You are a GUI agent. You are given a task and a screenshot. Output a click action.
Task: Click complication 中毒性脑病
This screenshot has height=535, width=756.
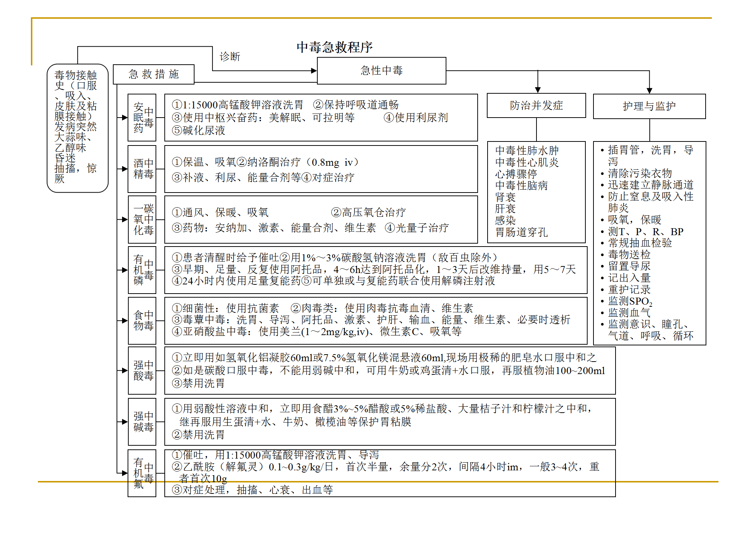pyautogui.click(x=521, y=186)
